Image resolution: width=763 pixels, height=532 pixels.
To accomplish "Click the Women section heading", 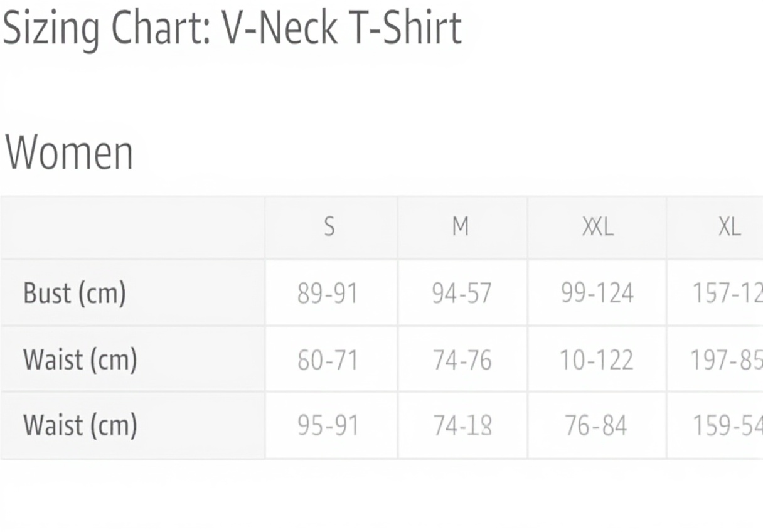I will [x=69, y=152].
